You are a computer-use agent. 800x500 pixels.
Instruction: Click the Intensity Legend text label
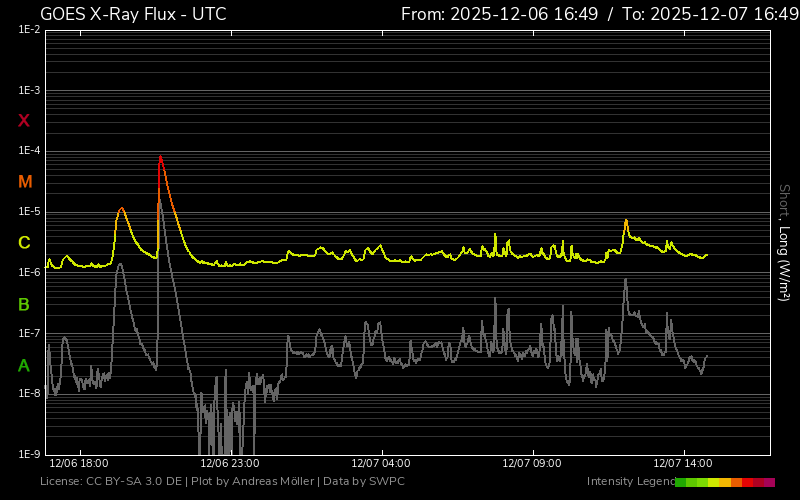point(629,482)
